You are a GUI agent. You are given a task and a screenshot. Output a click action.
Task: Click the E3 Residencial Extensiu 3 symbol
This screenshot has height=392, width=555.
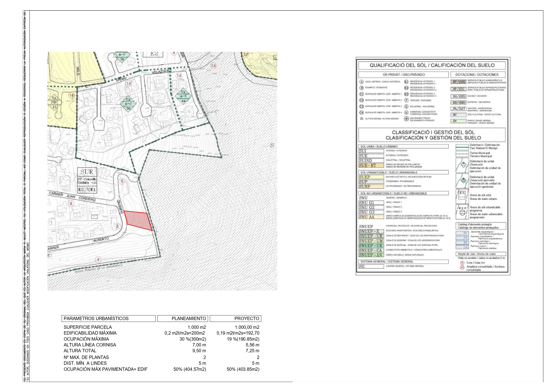click(406, 94)
